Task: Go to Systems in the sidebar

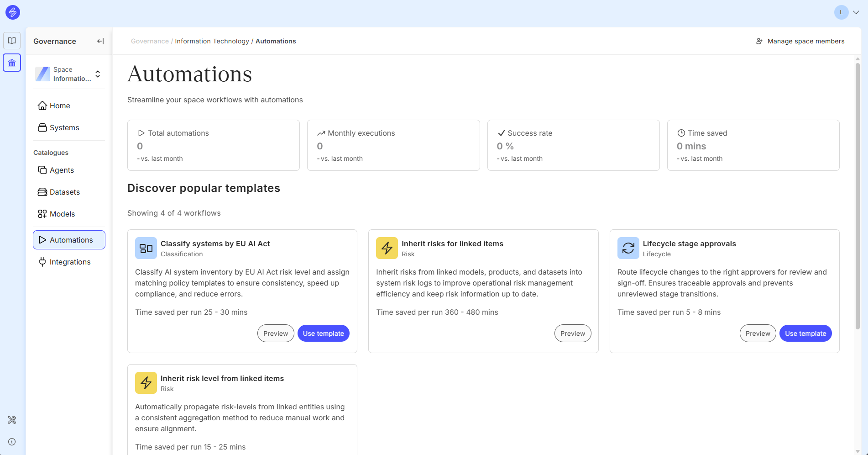Action: point(64,127)
